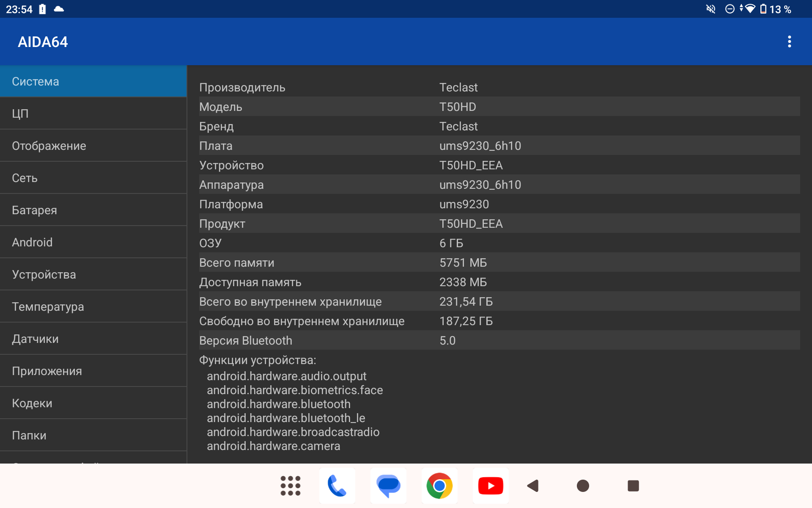Image resolution: width=812 pixels, height=508 pixels.
Task: Tap the recent apps square button
Action: coord(633,486)
